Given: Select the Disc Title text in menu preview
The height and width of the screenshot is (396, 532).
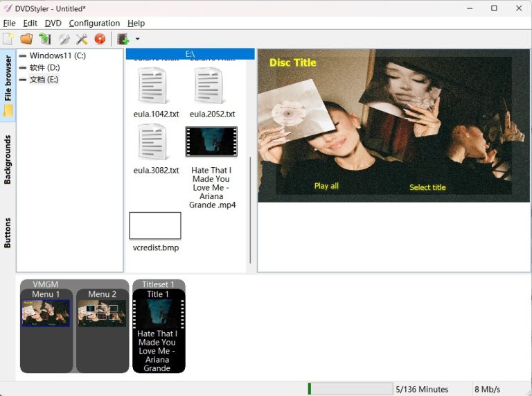Looking at the screenshot, I should point(293,63).
